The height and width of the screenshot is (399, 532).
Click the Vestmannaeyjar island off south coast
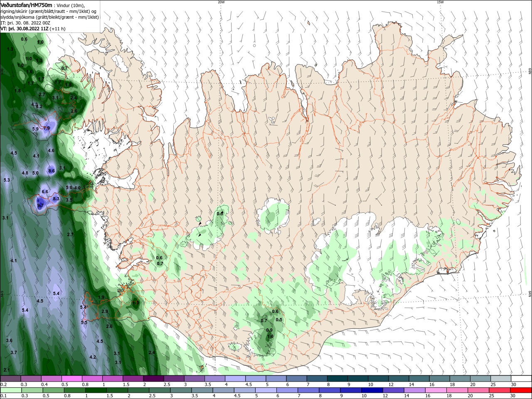(202, 368)
